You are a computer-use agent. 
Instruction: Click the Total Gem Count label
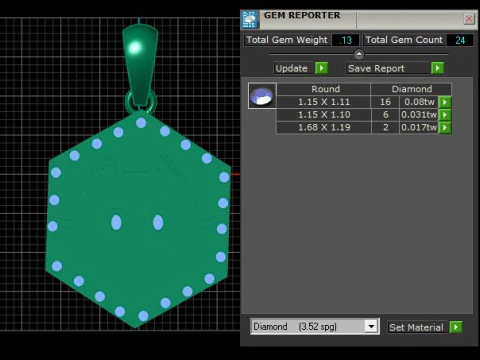pyautogui.click(x=404, y=40)
